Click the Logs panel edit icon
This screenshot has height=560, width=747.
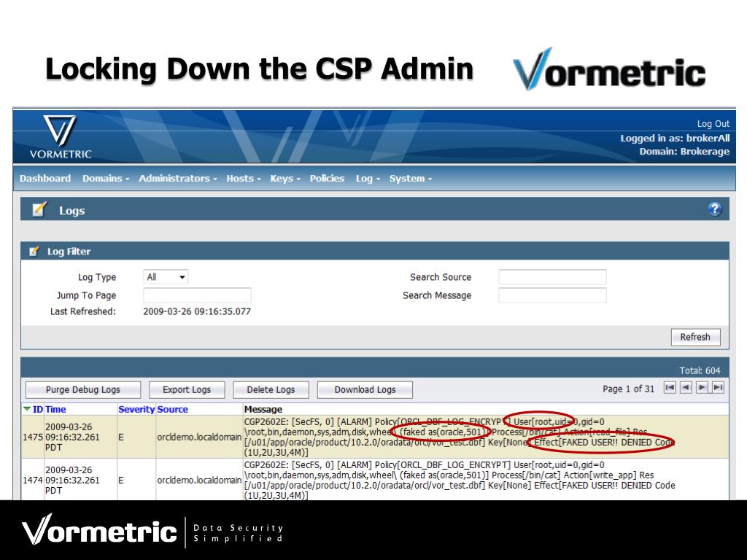tap(39, 209)
